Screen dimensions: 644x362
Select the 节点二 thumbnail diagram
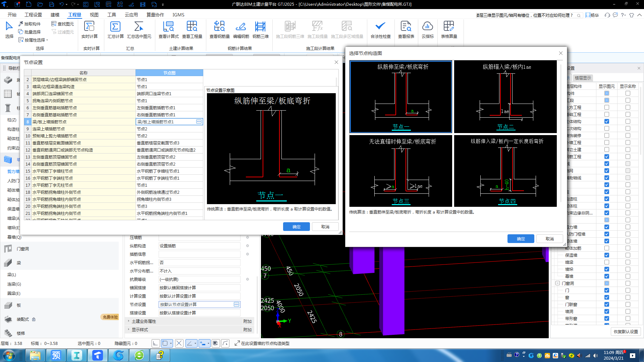click(505, 97)
